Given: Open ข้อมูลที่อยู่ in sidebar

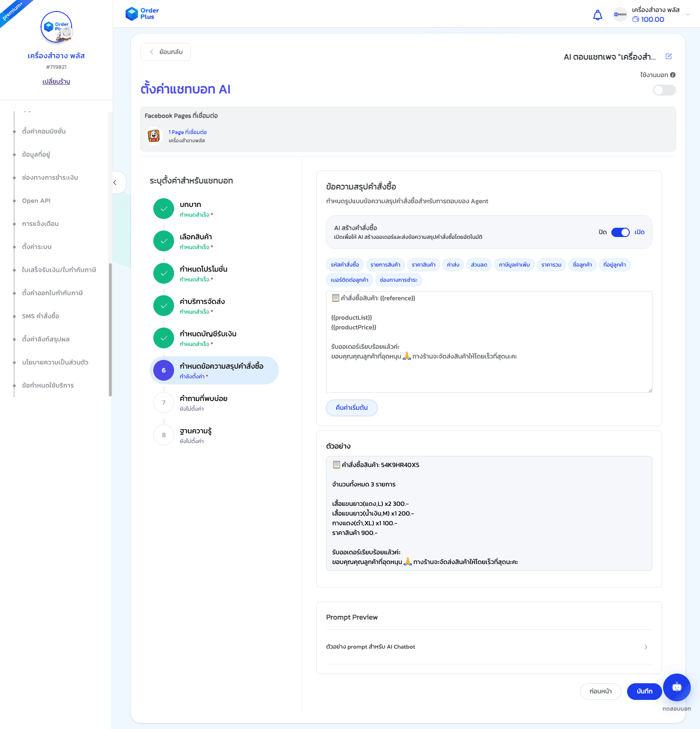Looking at the screenshot, I should (x=36, y=154).
